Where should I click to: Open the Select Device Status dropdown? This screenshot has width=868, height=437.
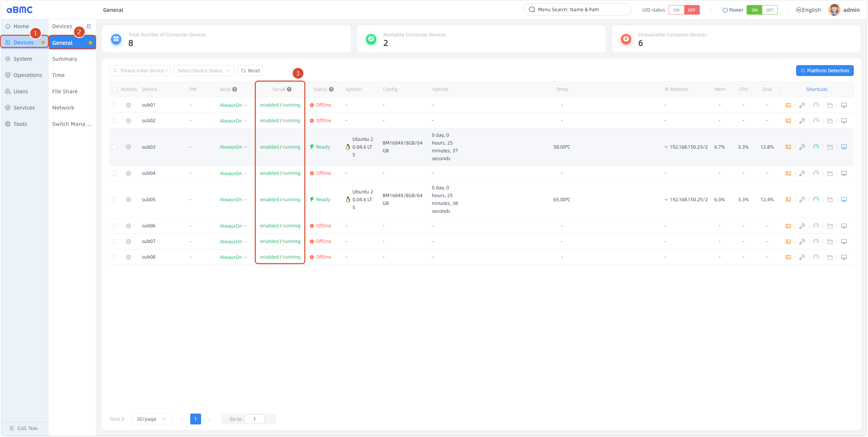pyautogui.click(x=204, y=71)
